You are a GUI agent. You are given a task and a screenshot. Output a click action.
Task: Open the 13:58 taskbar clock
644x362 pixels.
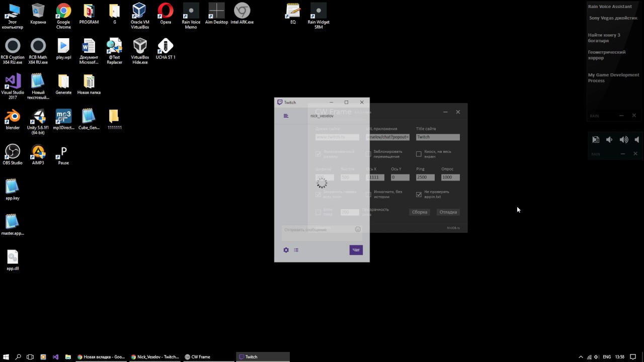pyautogui.click(x=619, y=357)
